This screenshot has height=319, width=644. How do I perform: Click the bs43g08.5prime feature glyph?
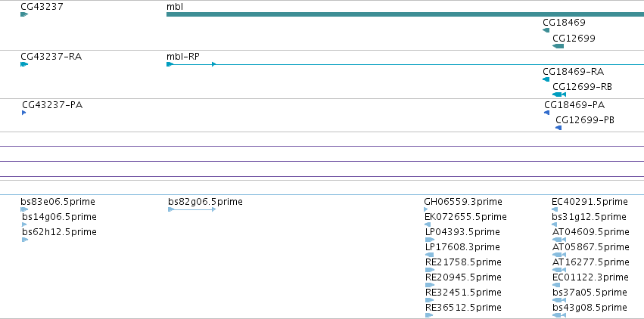559,315
